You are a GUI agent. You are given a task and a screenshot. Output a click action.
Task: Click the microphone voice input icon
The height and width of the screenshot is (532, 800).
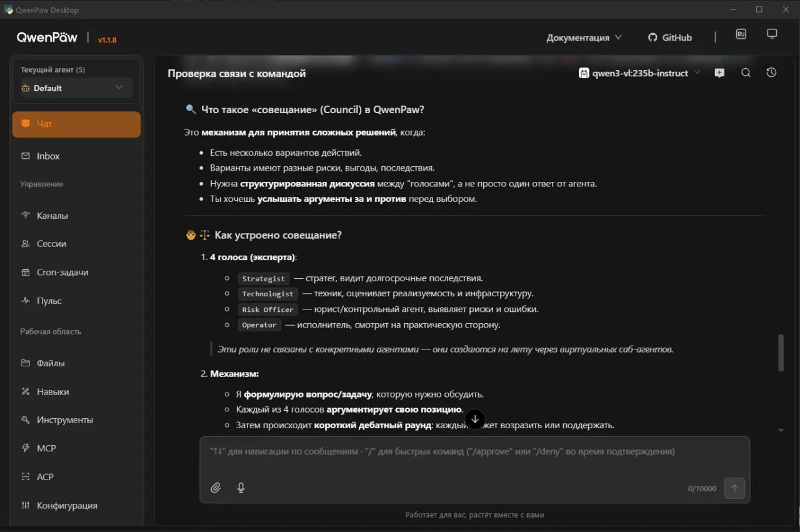pyautogui.click(x=241, y=488)
